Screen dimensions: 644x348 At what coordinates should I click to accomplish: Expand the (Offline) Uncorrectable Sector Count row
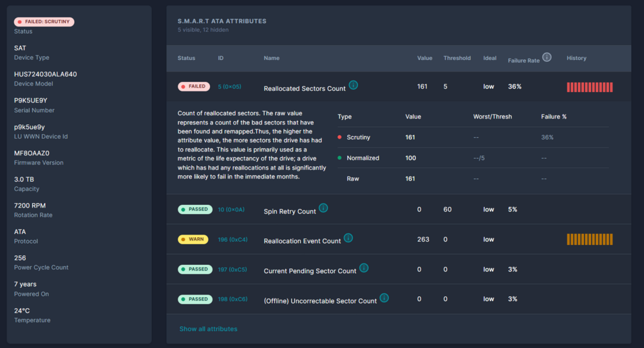click(x=399, y=299)
